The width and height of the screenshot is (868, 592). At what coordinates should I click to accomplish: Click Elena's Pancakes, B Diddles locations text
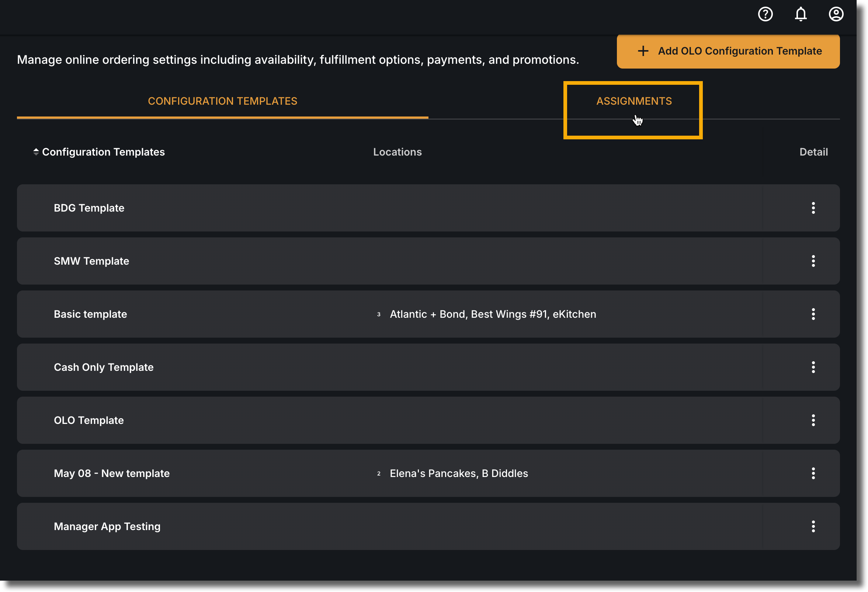459,473
